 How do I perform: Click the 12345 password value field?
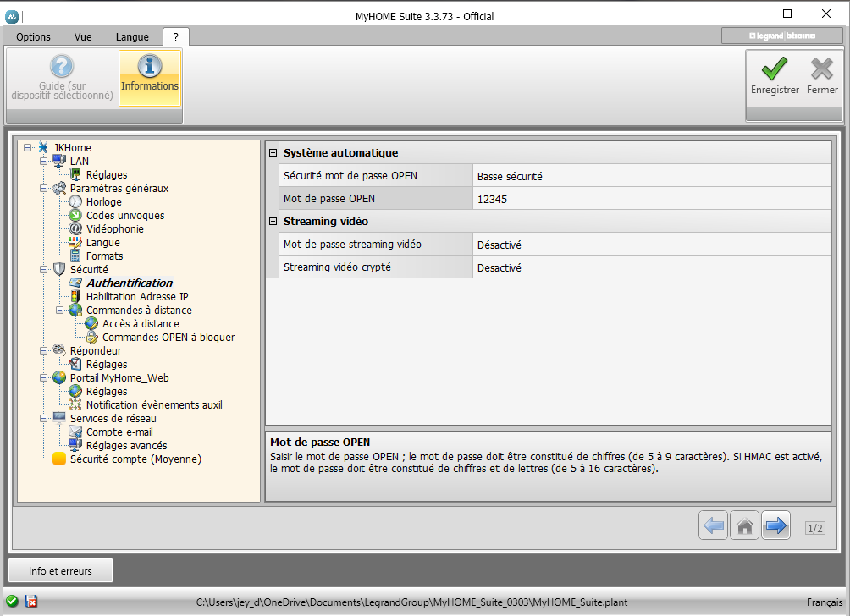pos(651,199)
